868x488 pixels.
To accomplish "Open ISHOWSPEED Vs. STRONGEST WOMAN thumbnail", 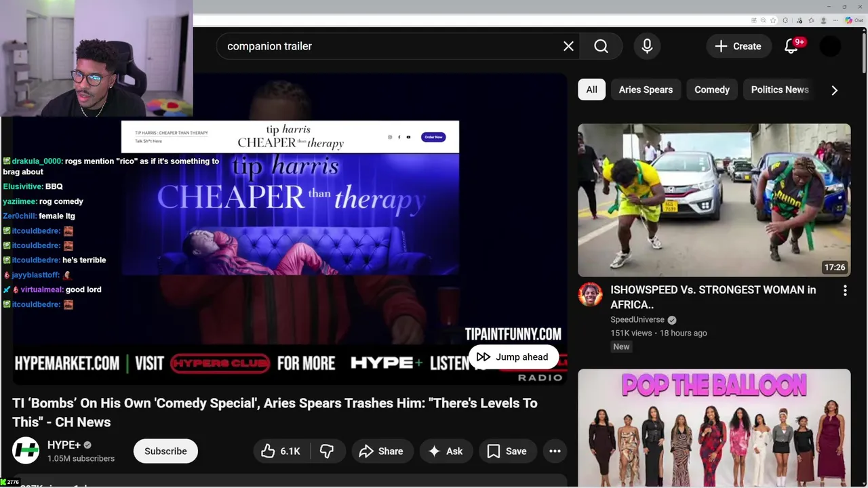I will click(x=714, y=200).
